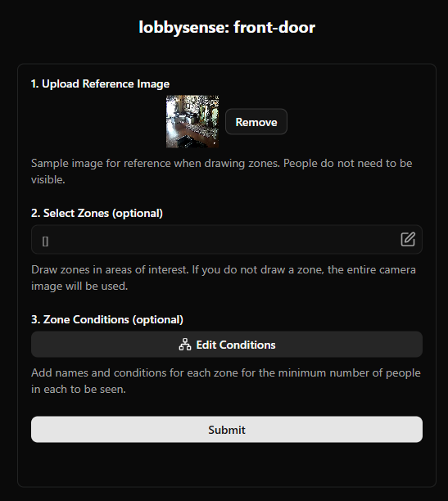Image resolution: width=448 pixels, height=501 pixels.
Task: Open the Edit Conditions dialog
Action: coord(227,345)
